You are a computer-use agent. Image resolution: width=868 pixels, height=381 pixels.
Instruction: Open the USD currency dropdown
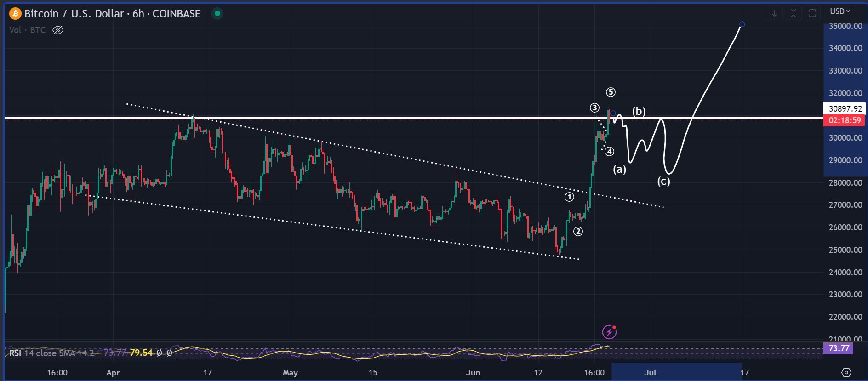click(840, 11)
